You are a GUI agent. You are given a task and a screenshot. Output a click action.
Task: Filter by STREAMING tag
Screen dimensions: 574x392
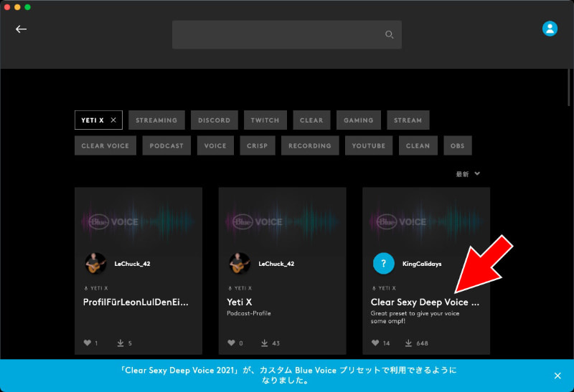pyautogui.click(x=156, y=120)
